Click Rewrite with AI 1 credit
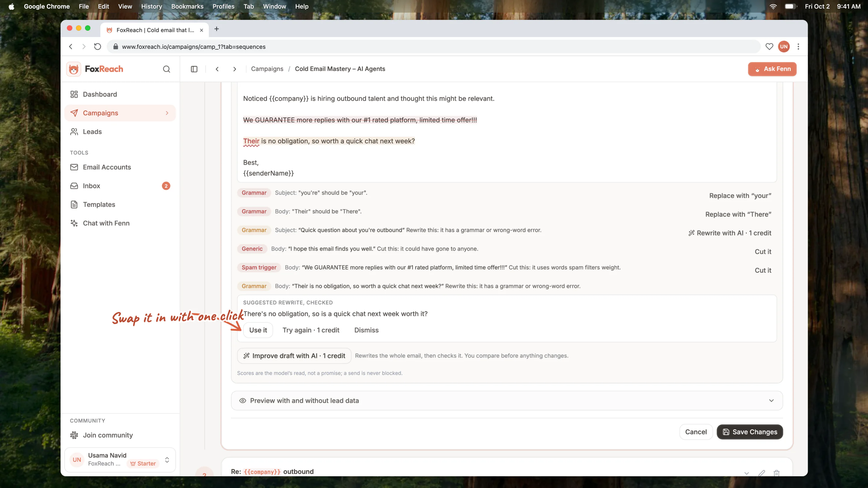Image resolution: width=868 pixels, height=488 pixels. click(730, 233)
